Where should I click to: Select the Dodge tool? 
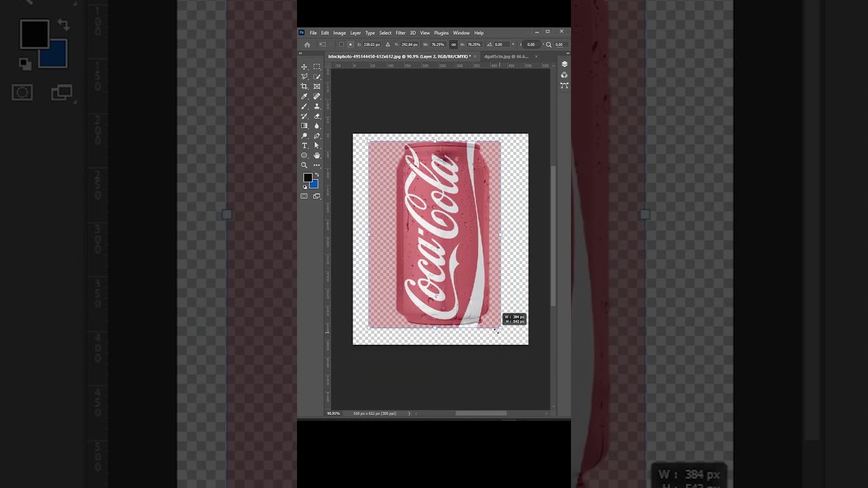pyautogui.click(x=304, y=136)
